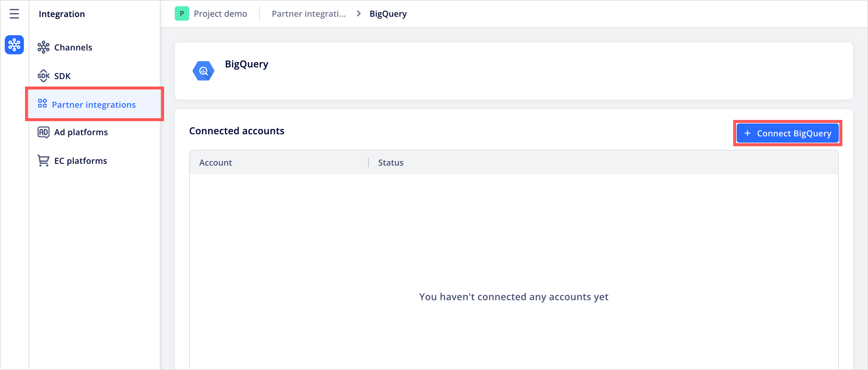The image size is (868, 370).
Task: Click the BigQuery hexagon logo
Action: pos(203,71)
